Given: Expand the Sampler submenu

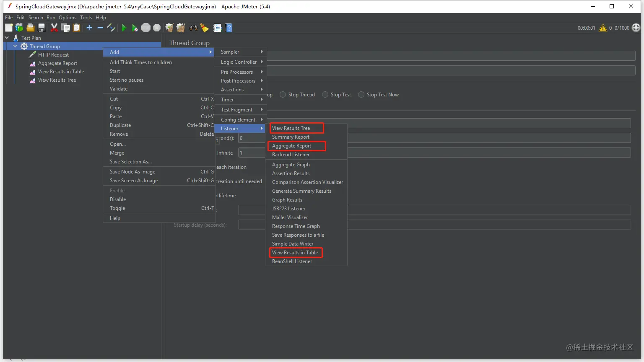Looking at the screenshot, I should click(240, 52).
